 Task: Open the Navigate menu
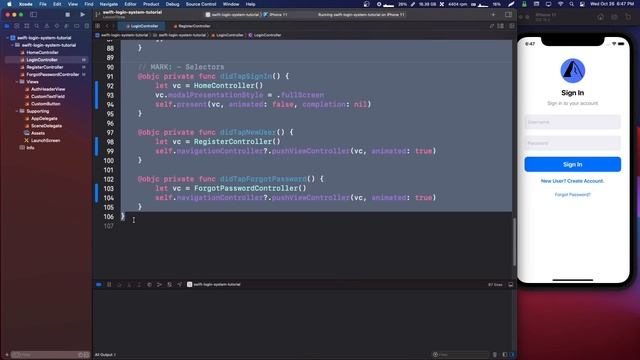coord(109,4)
